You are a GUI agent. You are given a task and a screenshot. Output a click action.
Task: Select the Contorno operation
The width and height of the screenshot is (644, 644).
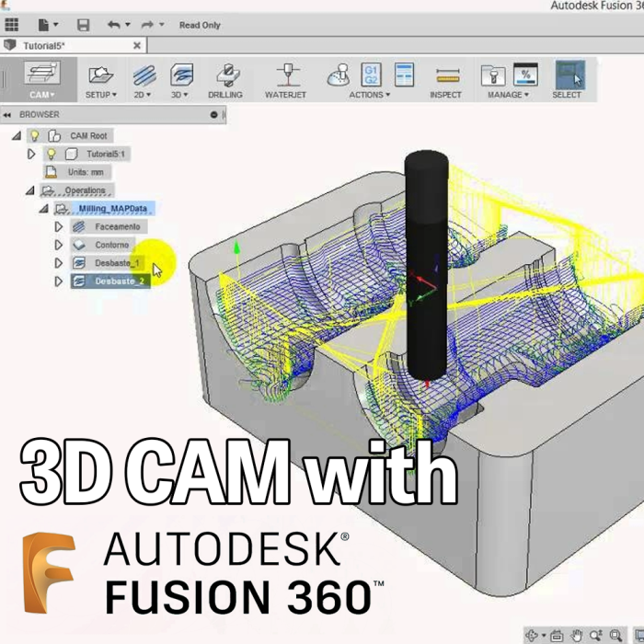coord(103,246)
